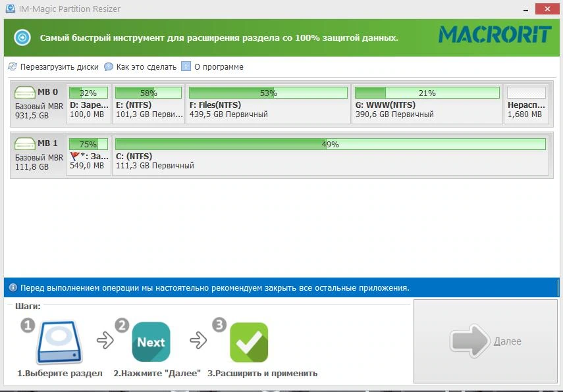The image size is (563, 392).
Task: Click the '111,3 GB Первичный' text
Action: 155,166
